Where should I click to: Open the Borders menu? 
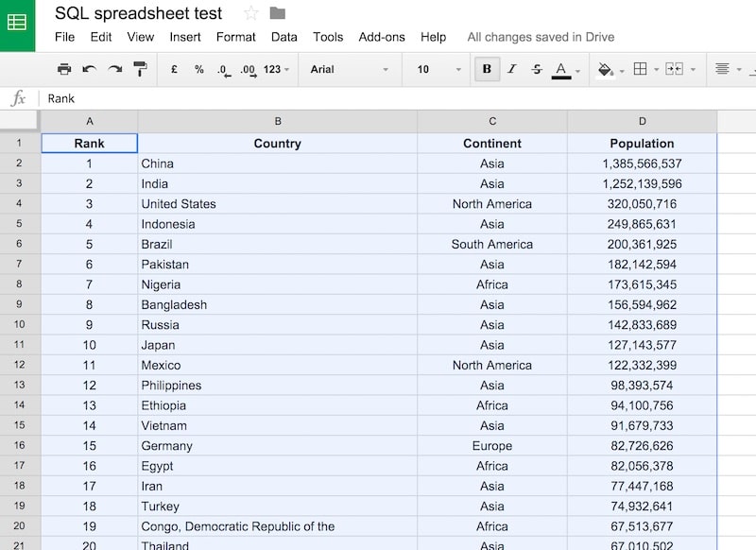pos(642,69)
